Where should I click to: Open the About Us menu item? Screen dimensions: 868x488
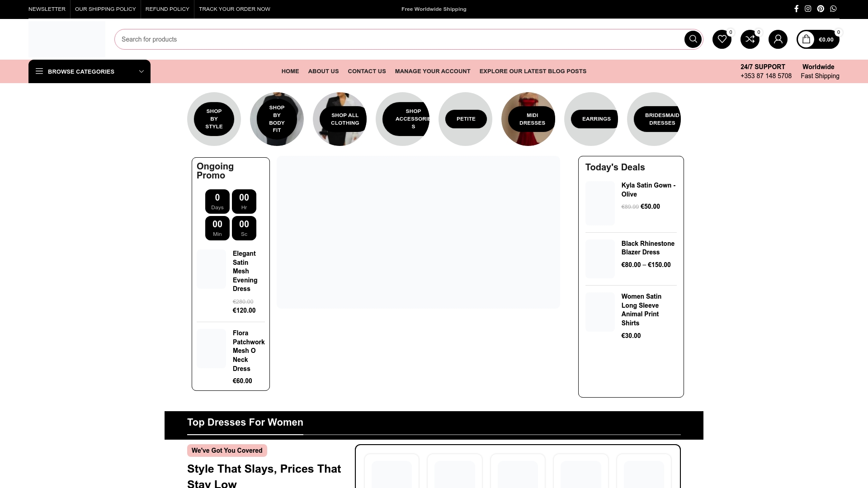[323, 71]
